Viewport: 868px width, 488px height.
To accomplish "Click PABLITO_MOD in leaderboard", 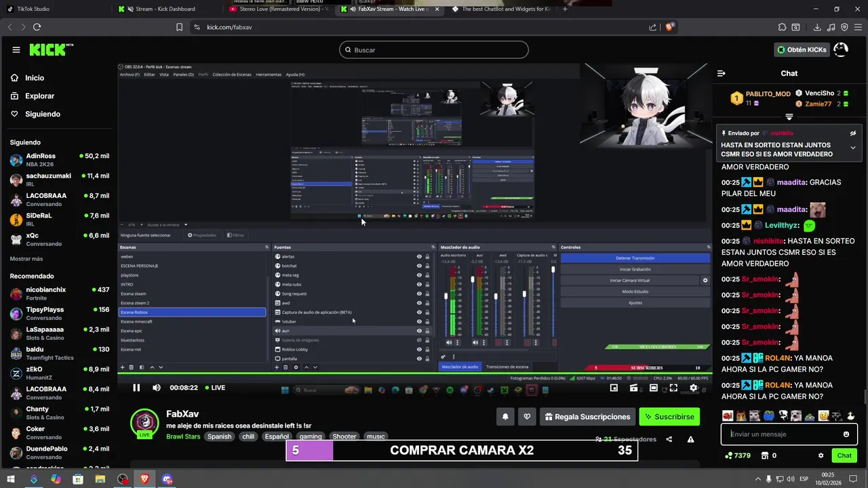I will coord(768,94).
